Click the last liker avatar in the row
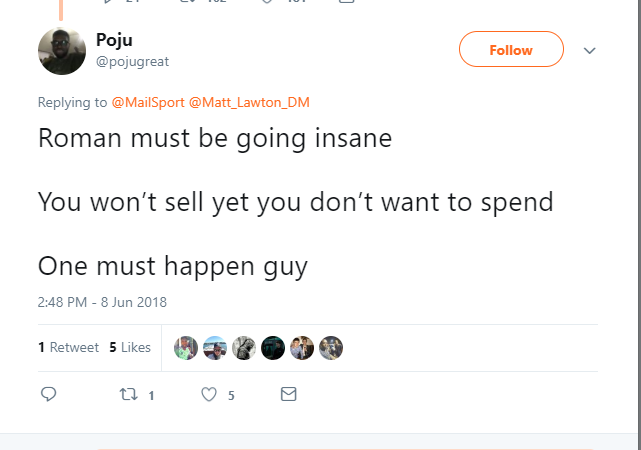This screenshot has width=641, height=450. pos(331,347)
